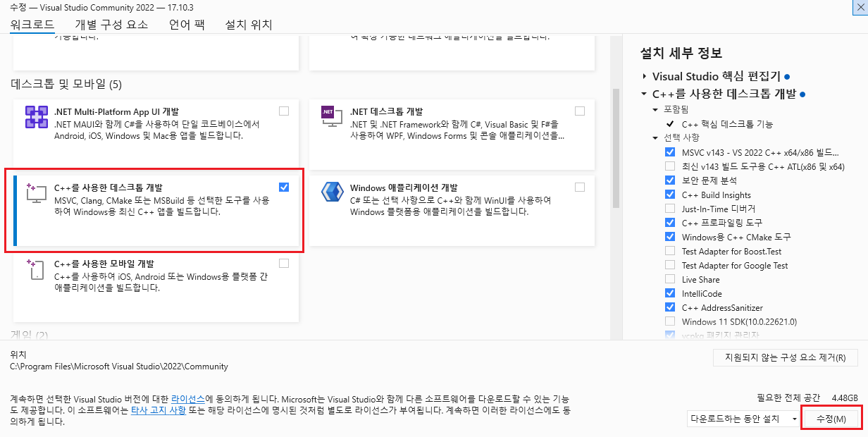This screenshot has width=868, height=437.
Task: Click the C++를 사용한 모바일 개발 workload icon
Action: 36,269
